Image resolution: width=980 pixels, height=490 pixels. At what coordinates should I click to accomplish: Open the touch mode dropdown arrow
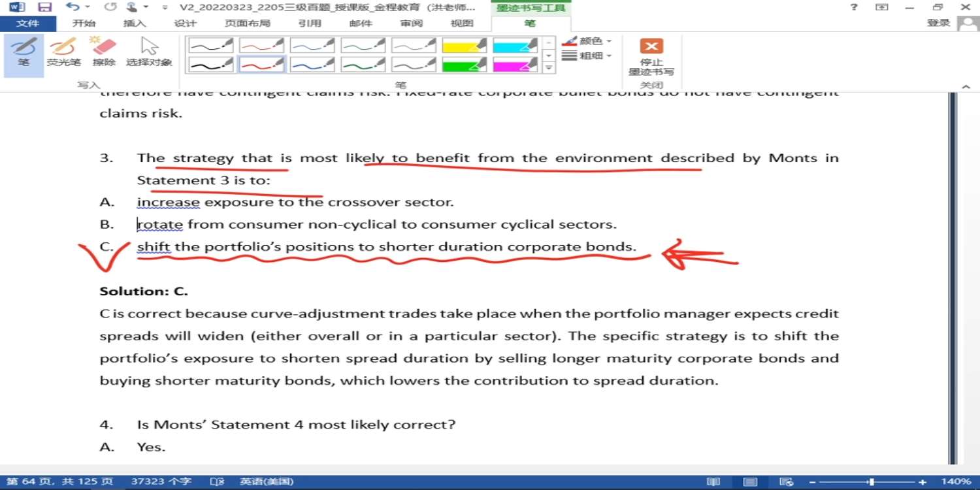(146, 7)
